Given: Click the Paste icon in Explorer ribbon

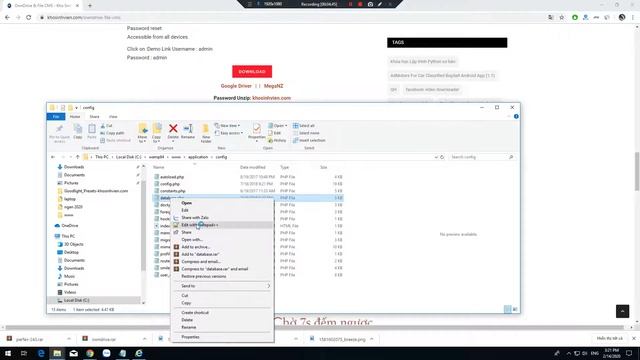Looking at the screenshot, I should click(x=92, y=132).
